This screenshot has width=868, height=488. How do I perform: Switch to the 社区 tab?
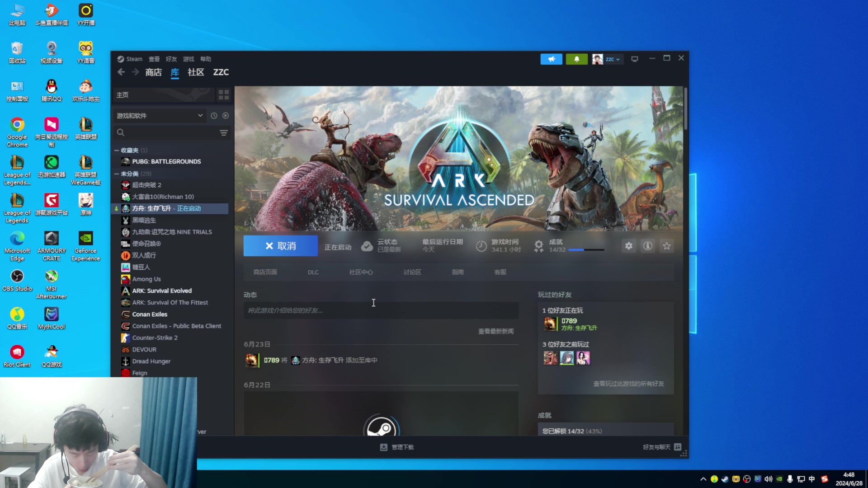[196, 72]
